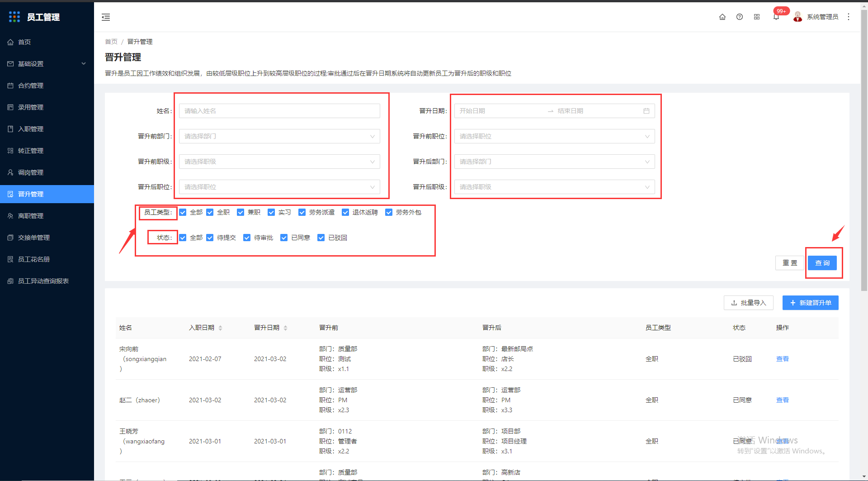Open 员工异动查询报表 in sidebar
The image size is (868, 481).
tap(47, 281)
